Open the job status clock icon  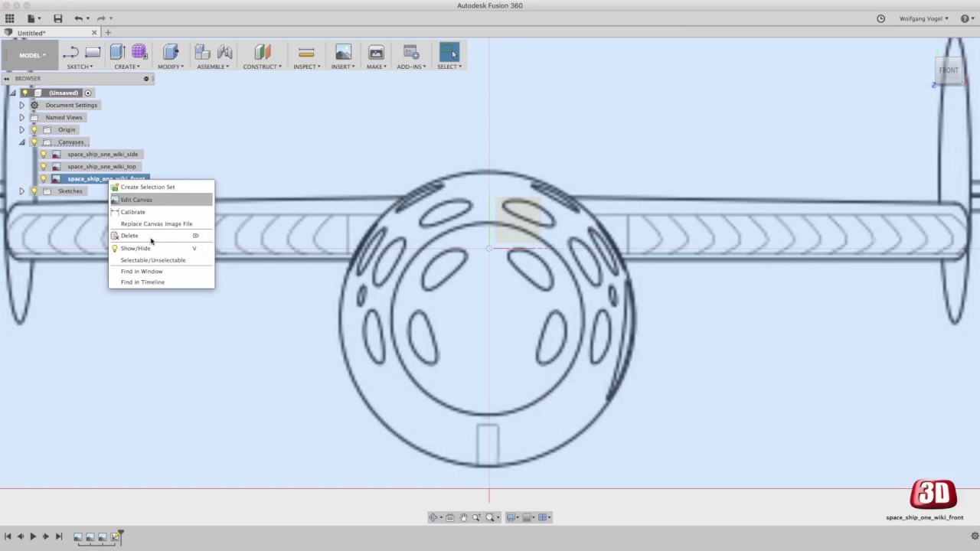click(880, 18)
